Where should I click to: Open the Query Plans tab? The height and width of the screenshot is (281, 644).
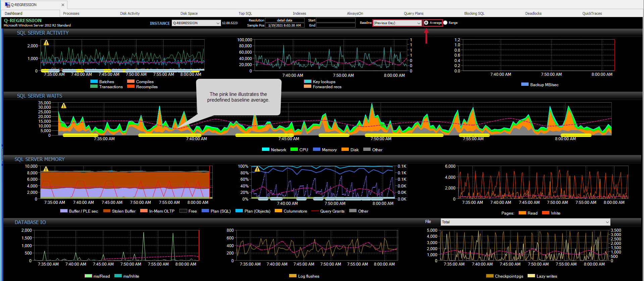tap(414, 13)
